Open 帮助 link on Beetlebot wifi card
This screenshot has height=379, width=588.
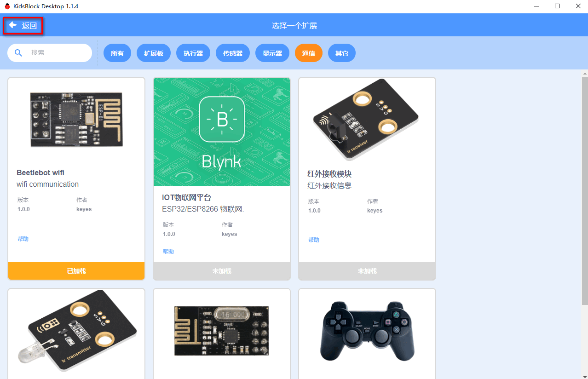[23, 239]
